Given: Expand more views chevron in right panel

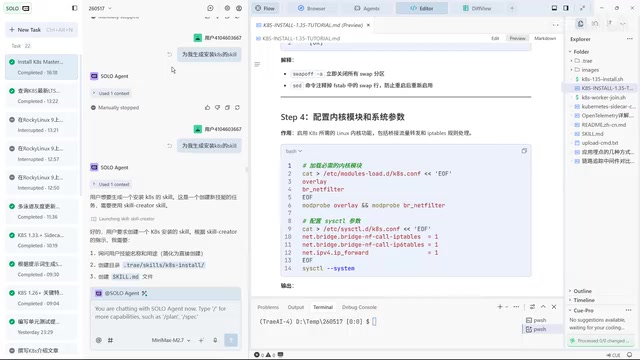Looking at the screenshot, I should point(623,24).
